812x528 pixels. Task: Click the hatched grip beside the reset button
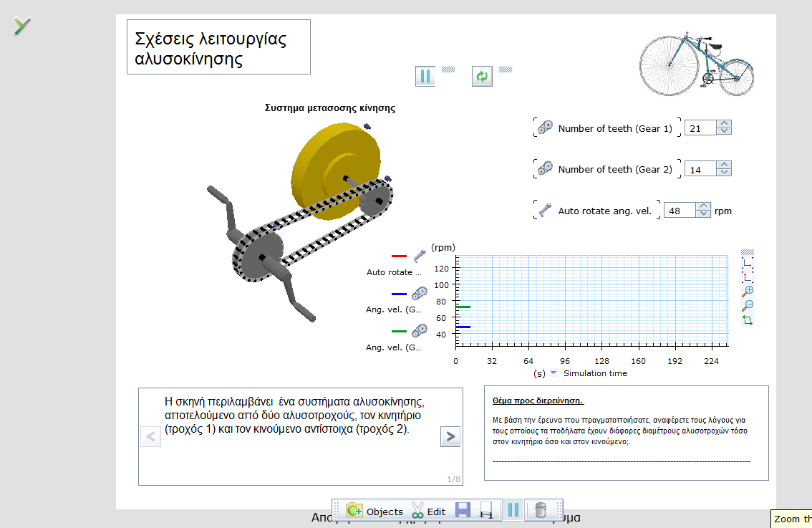click(506, 69)
